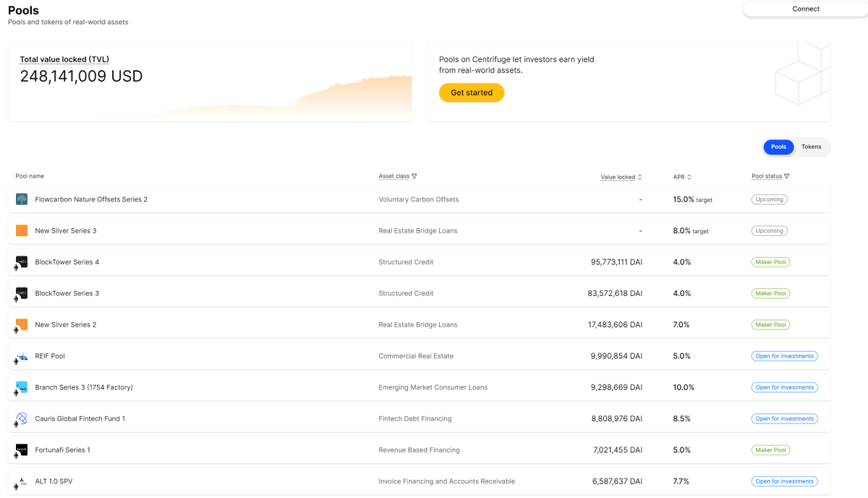Click the 15.0% target APR
The image size is (868, 498).
[693, 199]
